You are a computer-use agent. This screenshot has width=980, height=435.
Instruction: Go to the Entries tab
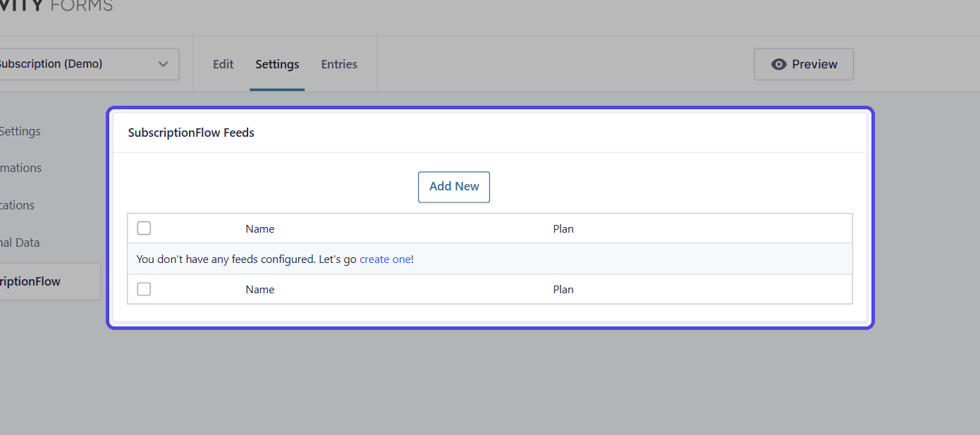pos(339,64)
